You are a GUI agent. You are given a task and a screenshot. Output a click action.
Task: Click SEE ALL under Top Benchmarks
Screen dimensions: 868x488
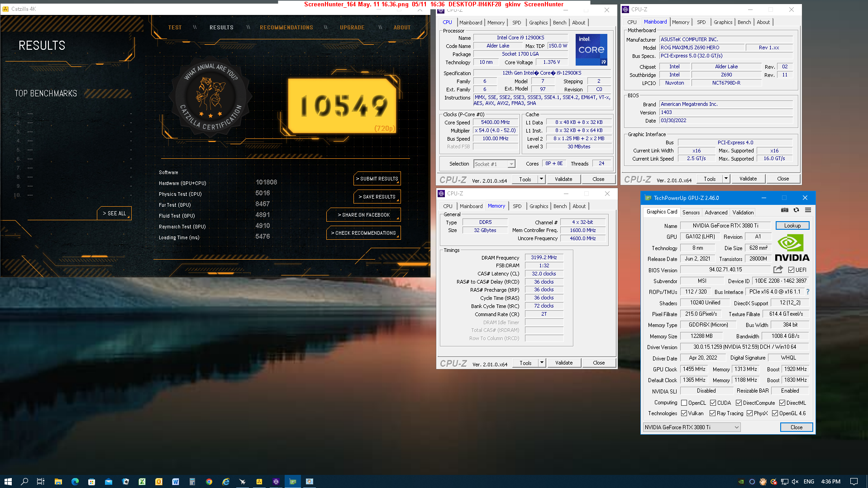pos(114,213)
